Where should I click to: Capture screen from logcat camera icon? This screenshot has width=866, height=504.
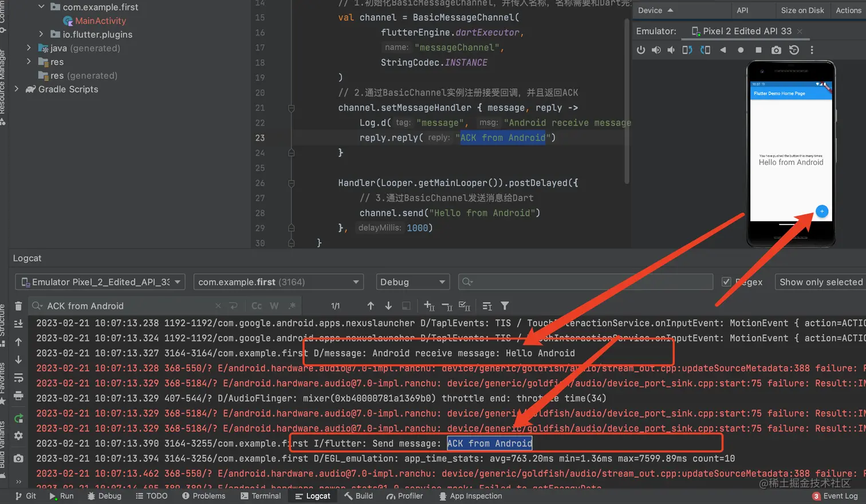(18, 458)
